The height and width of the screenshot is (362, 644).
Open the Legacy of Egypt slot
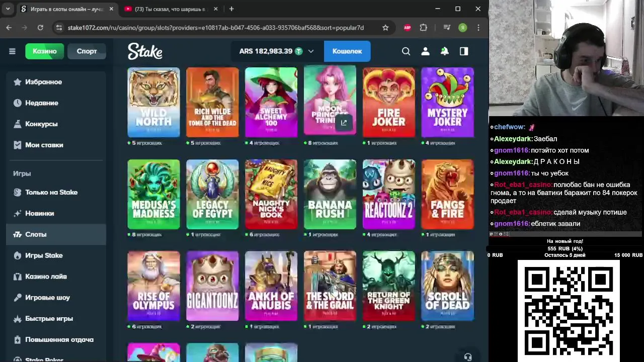[212, 195]
